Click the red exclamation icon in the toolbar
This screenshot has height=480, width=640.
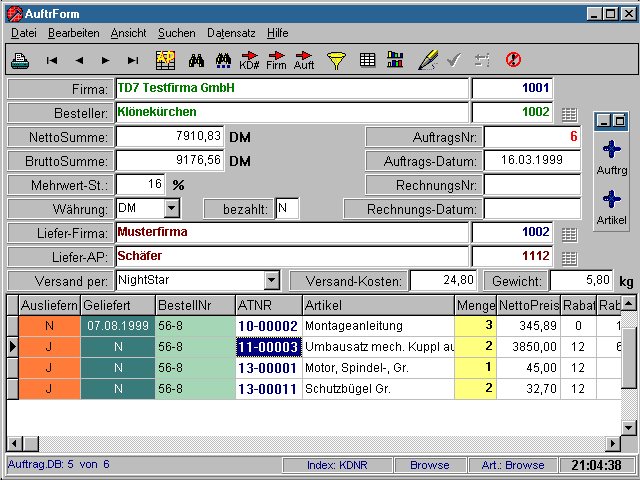pos(513,60)
